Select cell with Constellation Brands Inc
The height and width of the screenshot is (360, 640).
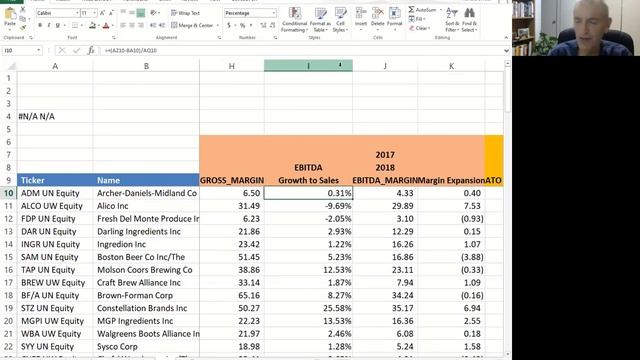click(x=146, y=308)
